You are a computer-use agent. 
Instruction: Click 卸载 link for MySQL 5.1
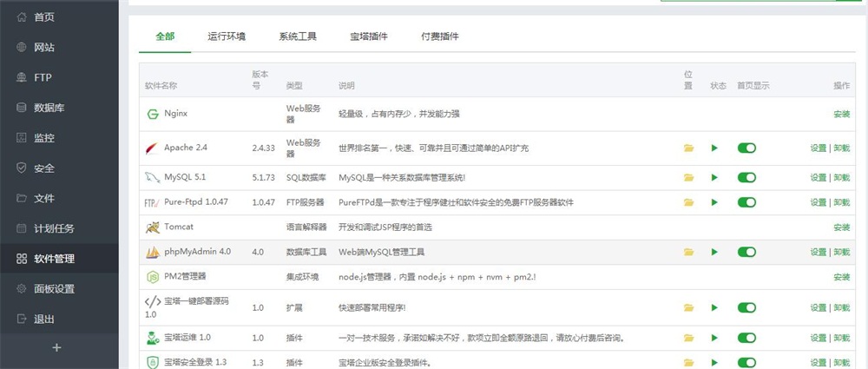841,177
